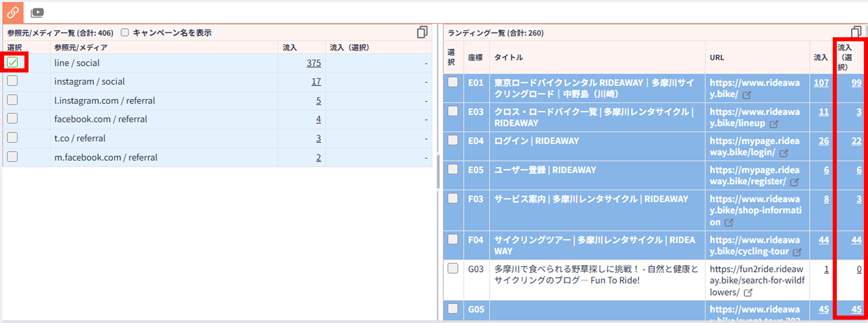Copy the referrer/media list table
Screen dimensions: 868x323
tap(422, 32)
